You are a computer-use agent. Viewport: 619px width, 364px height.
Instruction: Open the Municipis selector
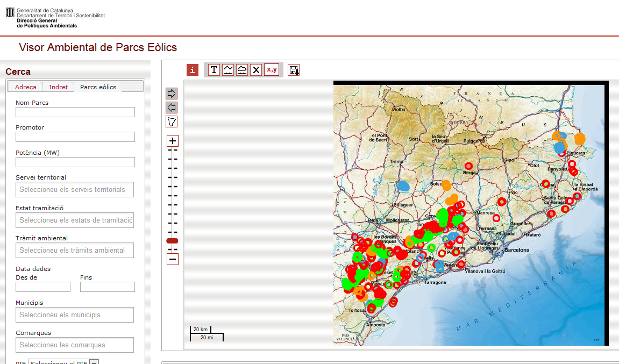75,315
